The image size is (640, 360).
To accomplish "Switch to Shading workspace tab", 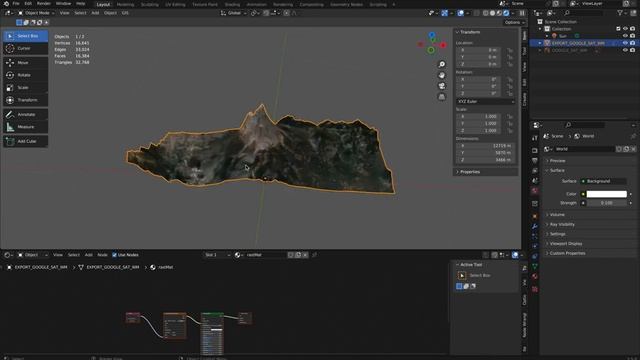I will (232, 4).
